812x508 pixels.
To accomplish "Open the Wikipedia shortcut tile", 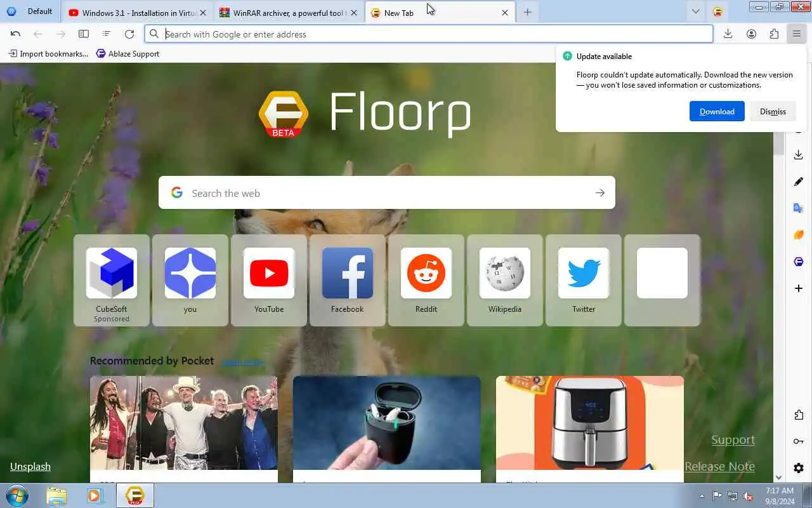I will [x=505, y=280].
